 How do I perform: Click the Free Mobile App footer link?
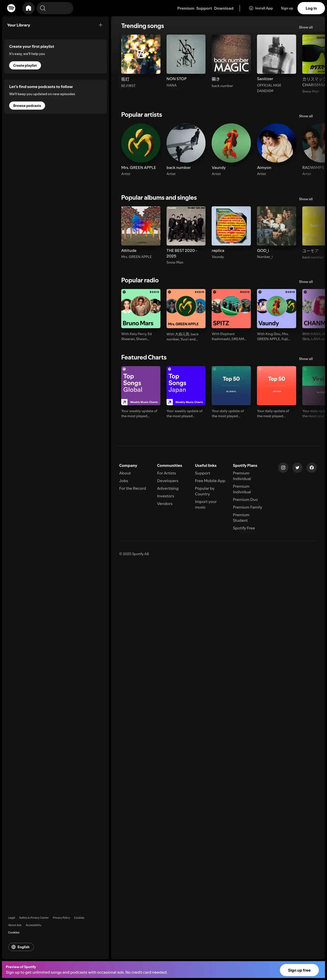(x=210, y=481)
